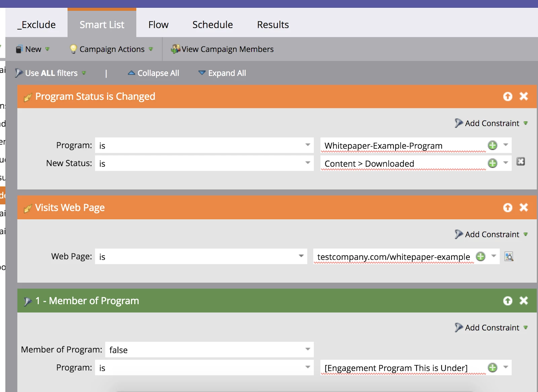Expand the Member of Program false dropdown
Viewport: 538px width, 392px height.
tap(209, 350)
